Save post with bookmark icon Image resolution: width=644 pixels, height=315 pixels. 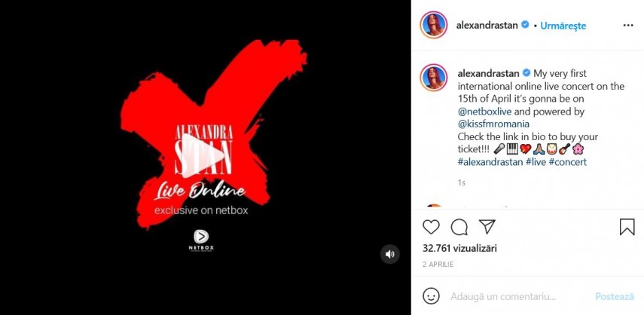tap(627, 227)
